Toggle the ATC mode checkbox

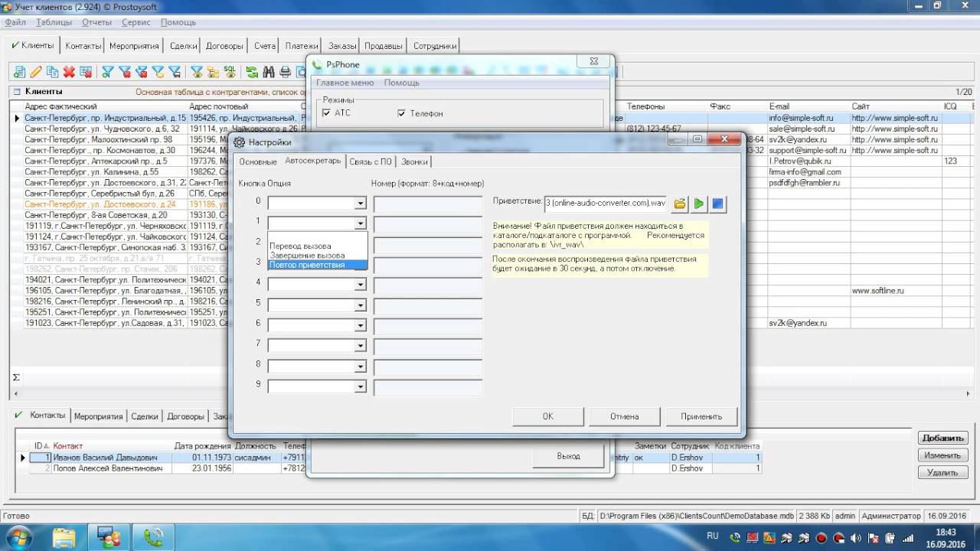[x=327, y=113]
